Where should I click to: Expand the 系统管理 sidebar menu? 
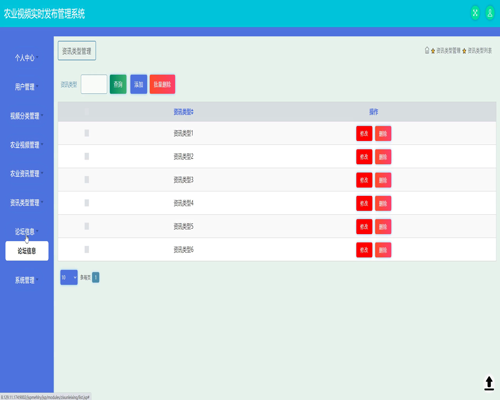click(26, 280)
